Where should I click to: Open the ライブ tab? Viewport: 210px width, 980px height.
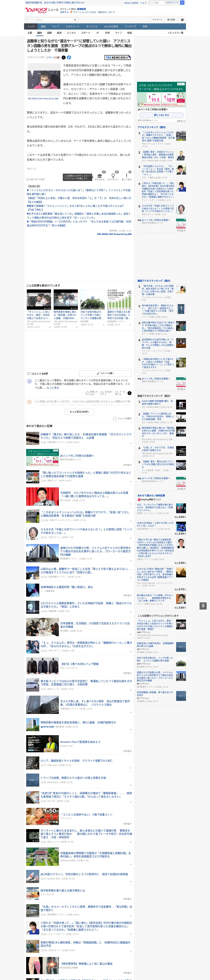(56, 26)
